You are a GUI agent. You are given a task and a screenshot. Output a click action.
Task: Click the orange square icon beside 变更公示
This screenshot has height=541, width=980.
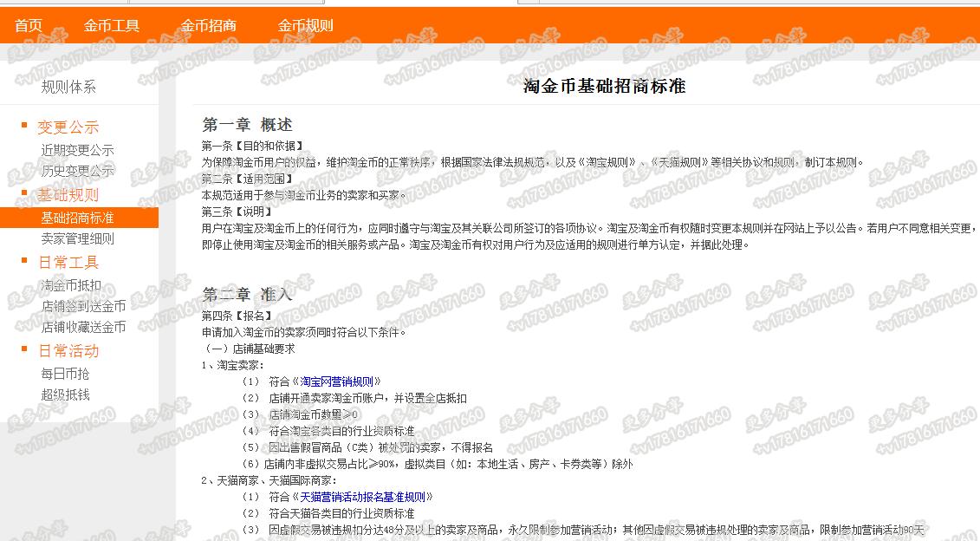click(23, 126)
